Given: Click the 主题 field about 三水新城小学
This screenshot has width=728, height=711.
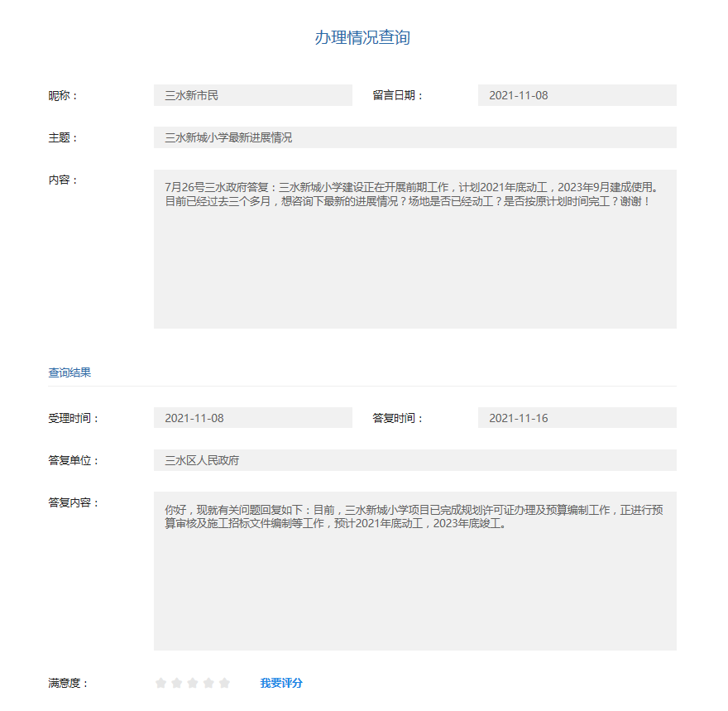Looking at the screenshot, I should pos(414,137).
